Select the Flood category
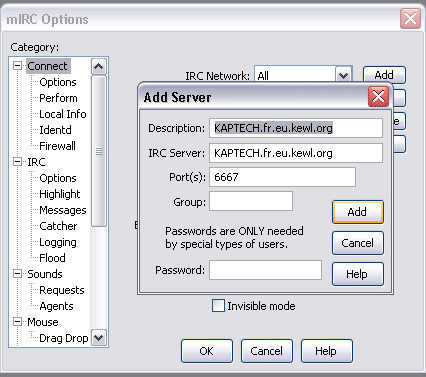Image resolution: width=426 pixels, height=377 pixels. pyautogui.click(x=52, y=258)
